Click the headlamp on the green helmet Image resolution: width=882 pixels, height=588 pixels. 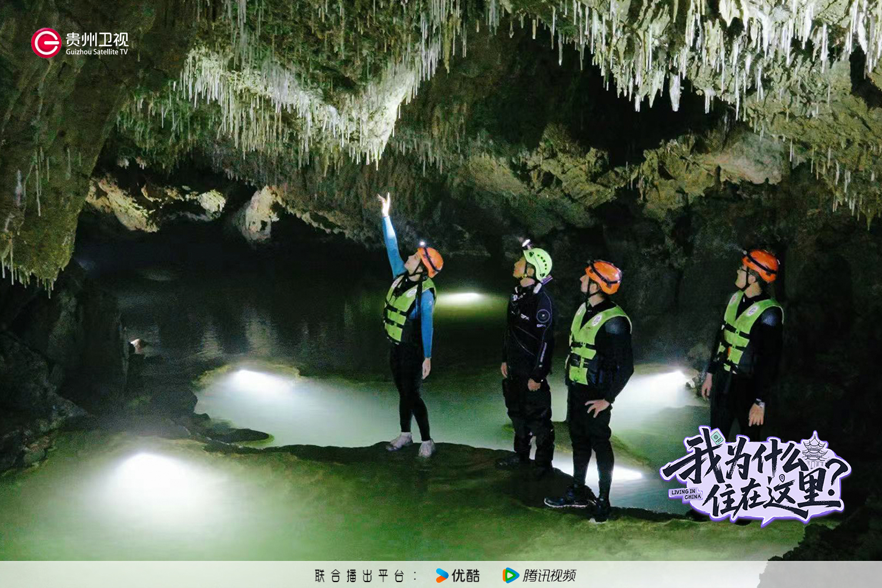click(526, 243)
